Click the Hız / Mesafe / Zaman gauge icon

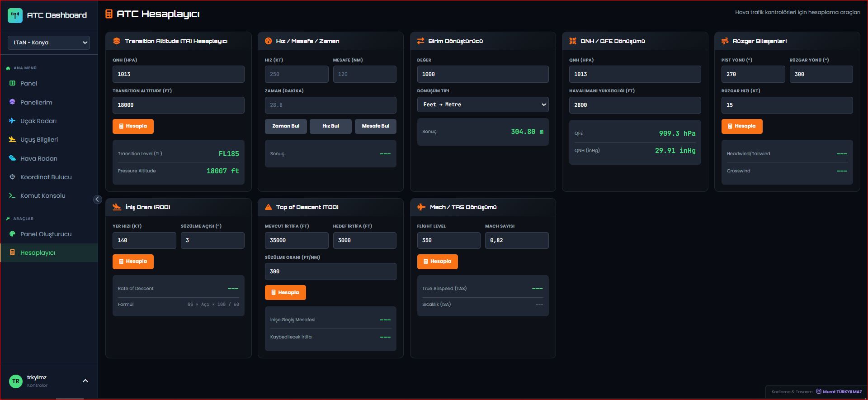pyautogui.click(x=268, y=41)
